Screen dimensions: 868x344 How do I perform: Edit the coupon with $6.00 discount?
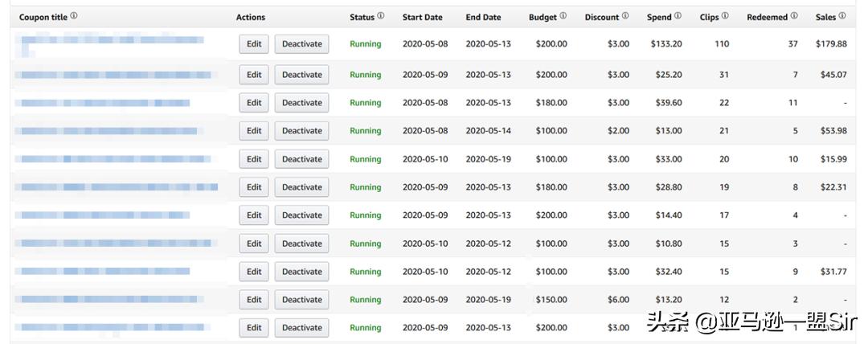pos(254,300)
